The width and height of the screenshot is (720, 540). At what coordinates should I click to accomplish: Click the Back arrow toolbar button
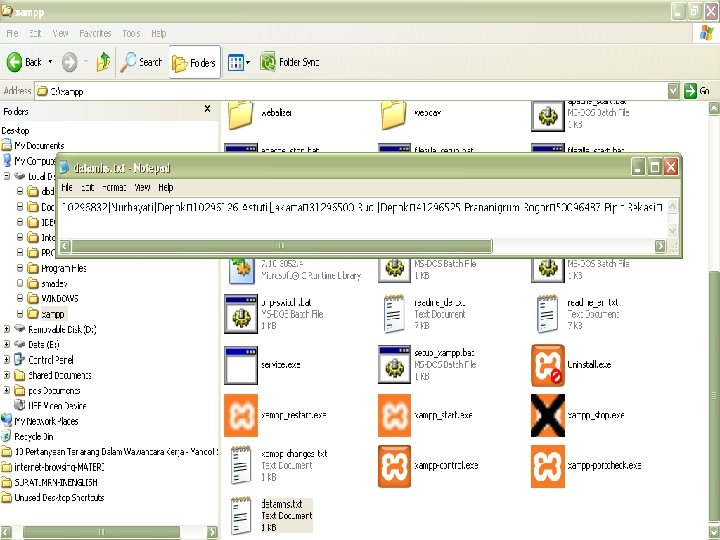point(23,62)
